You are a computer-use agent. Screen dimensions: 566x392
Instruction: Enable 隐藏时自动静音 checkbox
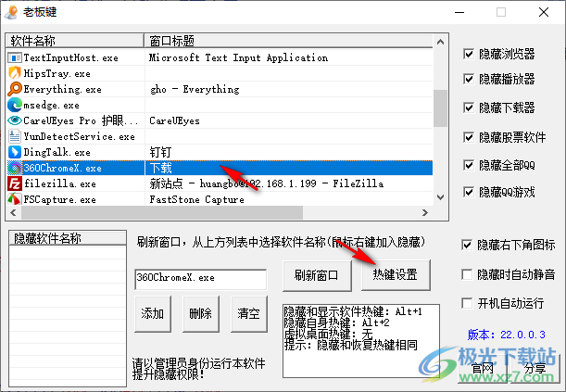(467, 274)
